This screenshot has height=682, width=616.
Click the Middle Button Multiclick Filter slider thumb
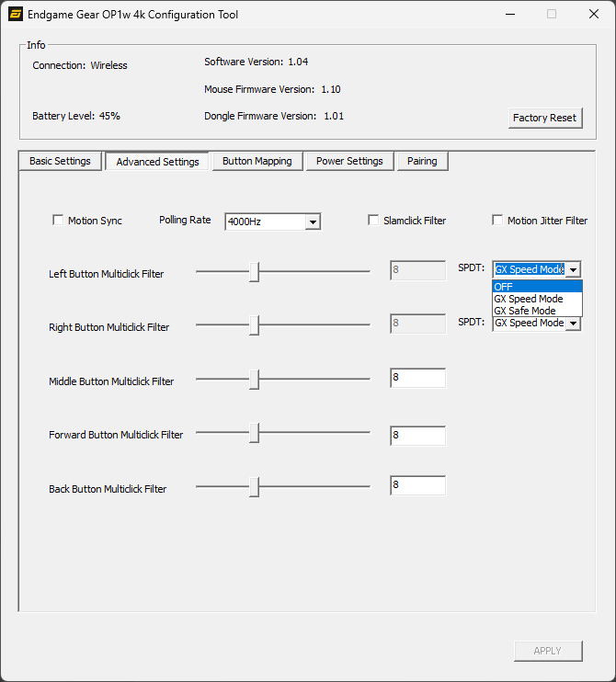click(254, 380)
